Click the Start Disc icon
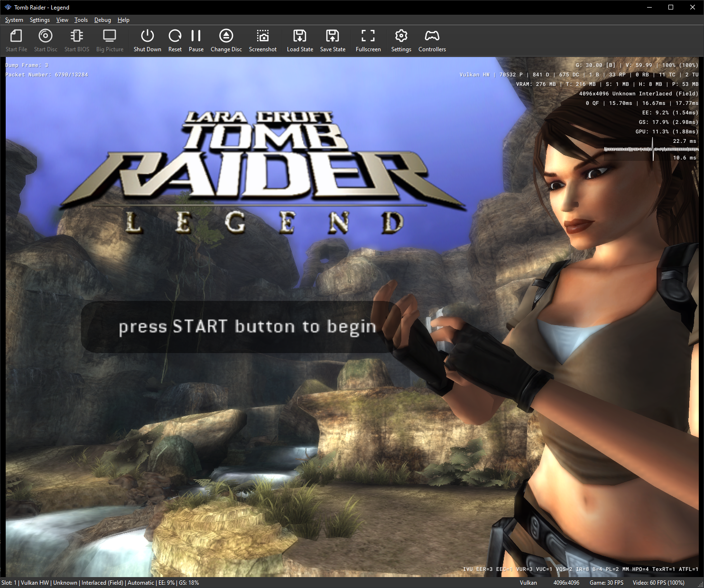Image resolution: width=704 pixels, height=588 pixels. [46, 36]
